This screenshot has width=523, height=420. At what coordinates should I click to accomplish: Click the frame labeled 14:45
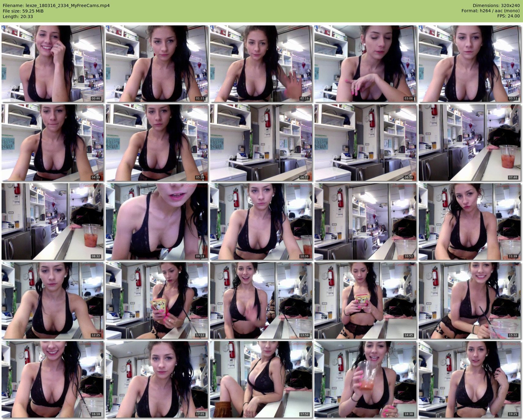(365, 300)
